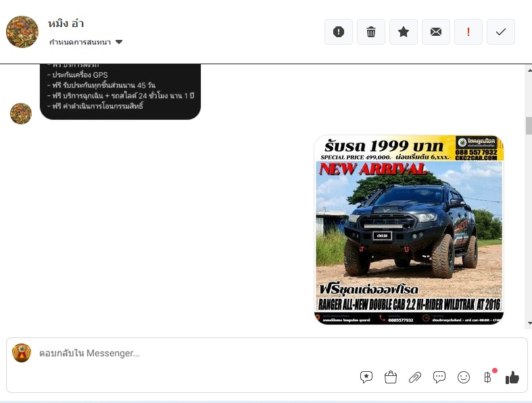This screenshot has width=532, height=403.
Task: Click the spam report icon button
Action: (x=339, y=32)
